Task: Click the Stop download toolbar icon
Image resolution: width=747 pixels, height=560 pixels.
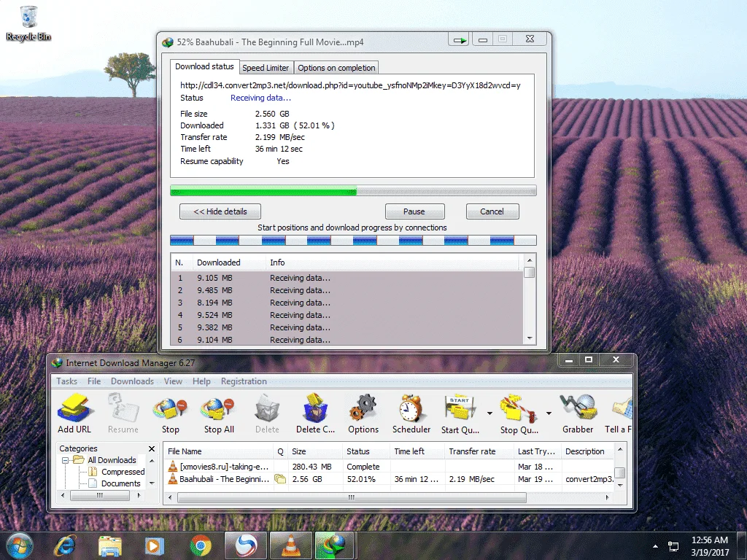Action: tap(170, 413)
